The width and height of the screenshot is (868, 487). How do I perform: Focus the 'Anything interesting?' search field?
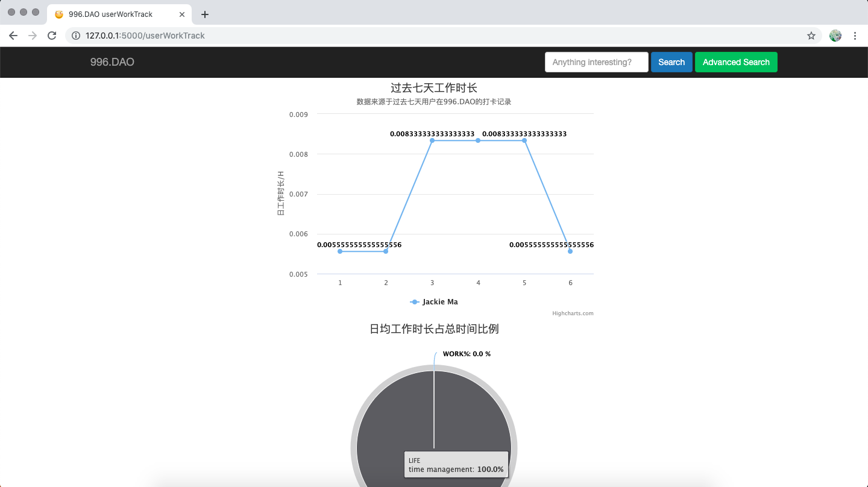click(x=597, y=62)
